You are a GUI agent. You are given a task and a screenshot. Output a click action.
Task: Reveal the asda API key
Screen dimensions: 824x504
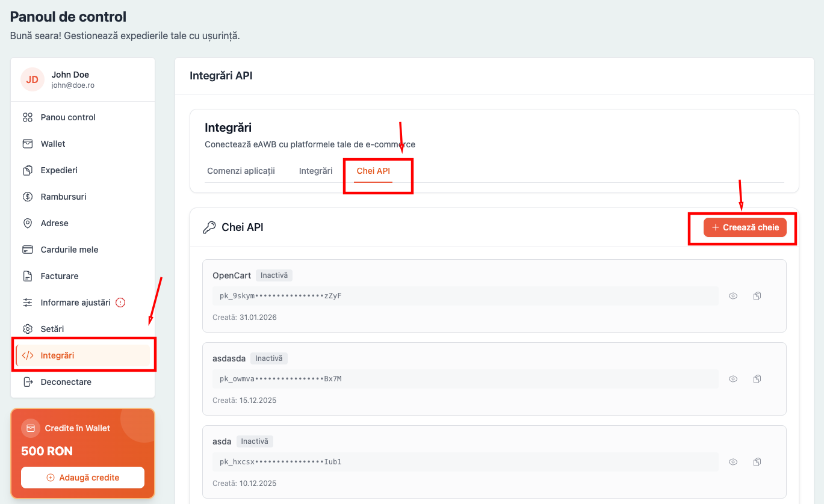pyautogui.click(x=733, y=462)
